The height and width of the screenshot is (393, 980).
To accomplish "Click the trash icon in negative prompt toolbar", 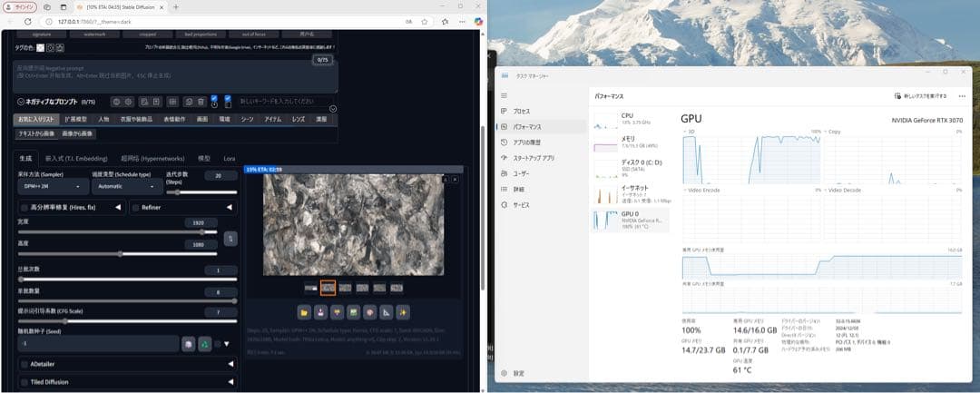I will [x=189, y=102].
